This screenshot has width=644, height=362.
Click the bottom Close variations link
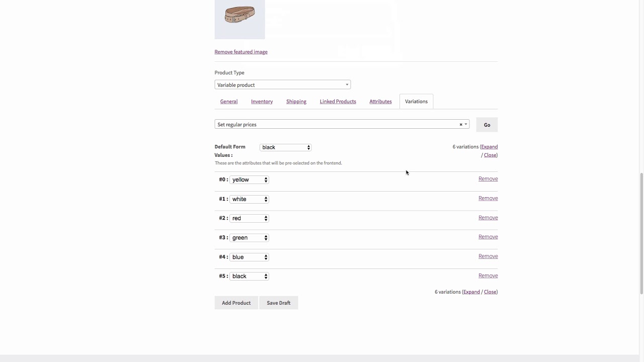(490, 292)
